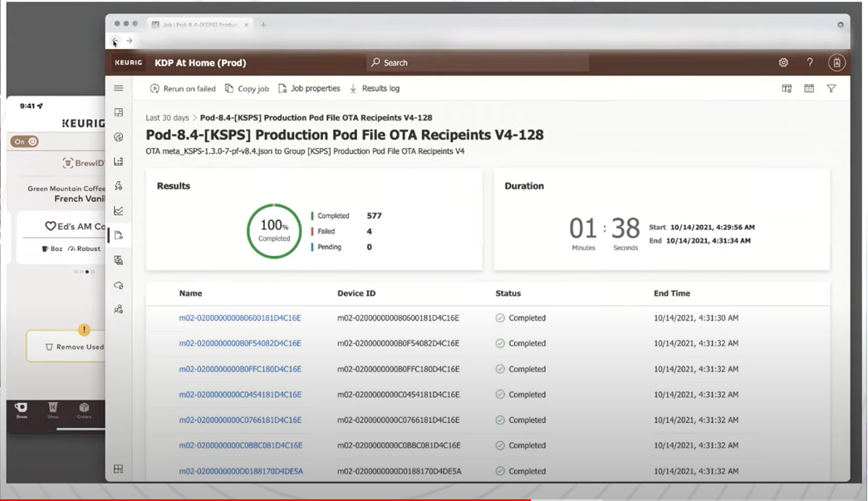Image resolution: width=868 pixels, height=501 pixels.
Task: Close the Job browser tab
Action: click(x=247, y=24)
